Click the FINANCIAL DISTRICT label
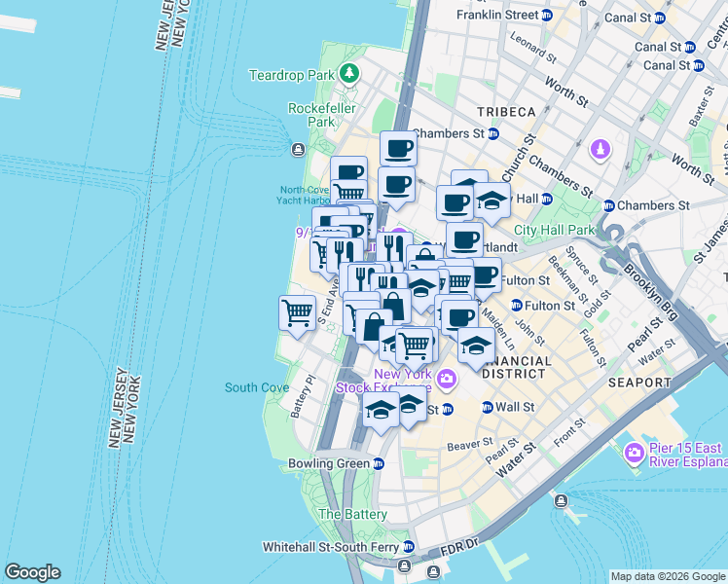 pos(517,367)
